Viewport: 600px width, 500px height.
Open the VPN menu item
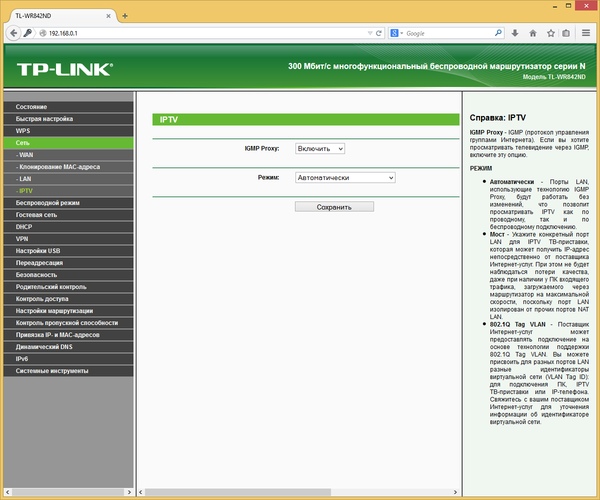click(69, 239)
